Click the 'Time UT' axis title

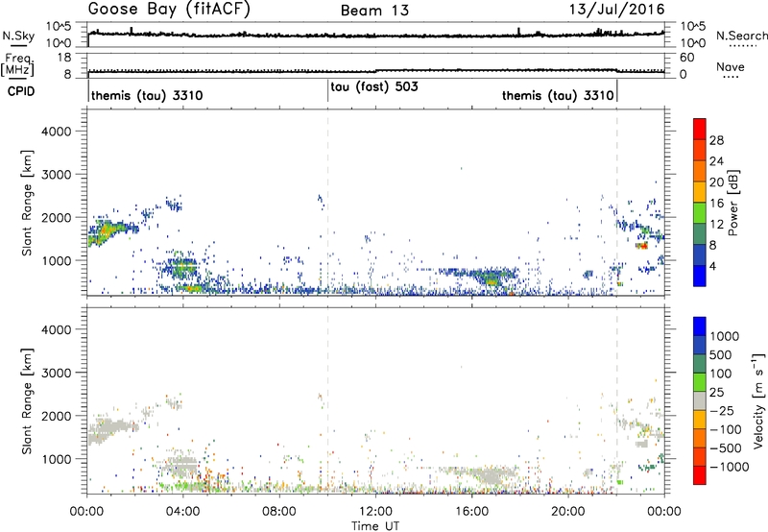[x=375, y=526]
